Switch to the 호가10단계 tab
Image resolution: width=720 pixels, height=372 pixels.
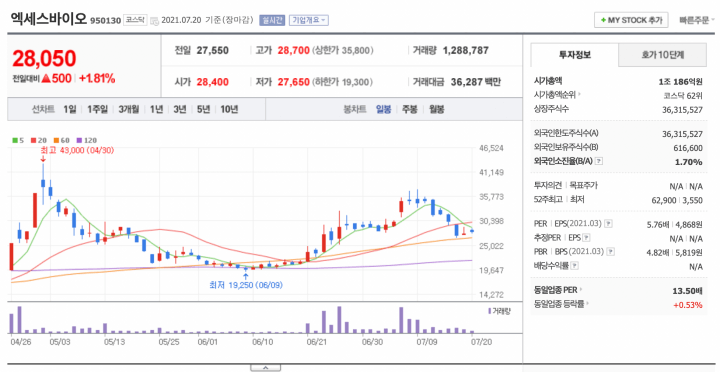pos(663,55)
